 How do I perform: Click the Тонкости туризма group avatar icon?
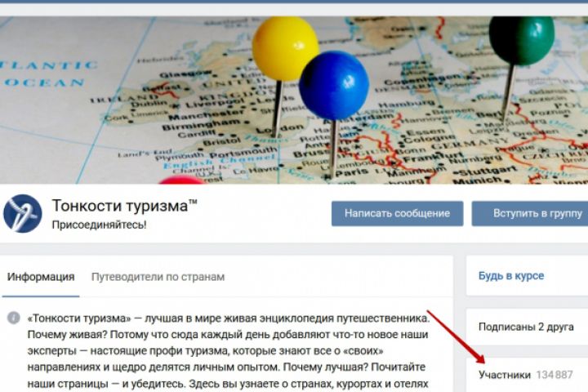click(23, 214)
